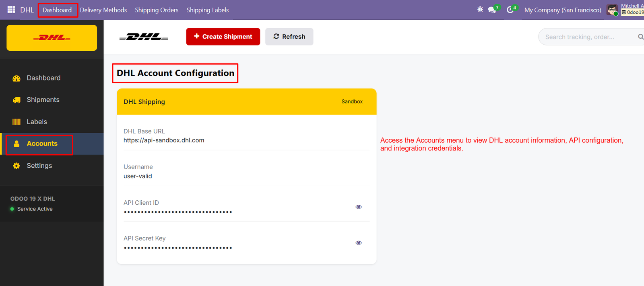Click the Settings gear icon
This screenshot has height=286, width=644.
[x=17, y=166]
